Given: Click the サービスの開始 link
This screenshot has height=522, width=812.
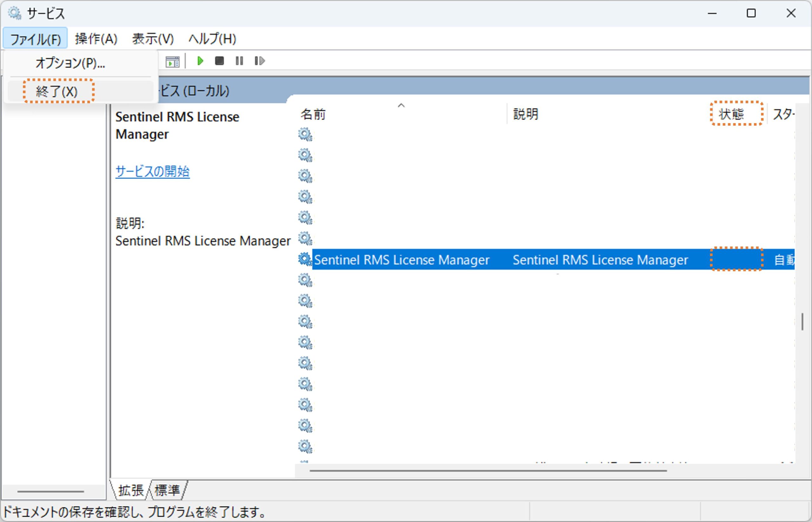Looking at the screenshot, I should (x=153, y=172).
